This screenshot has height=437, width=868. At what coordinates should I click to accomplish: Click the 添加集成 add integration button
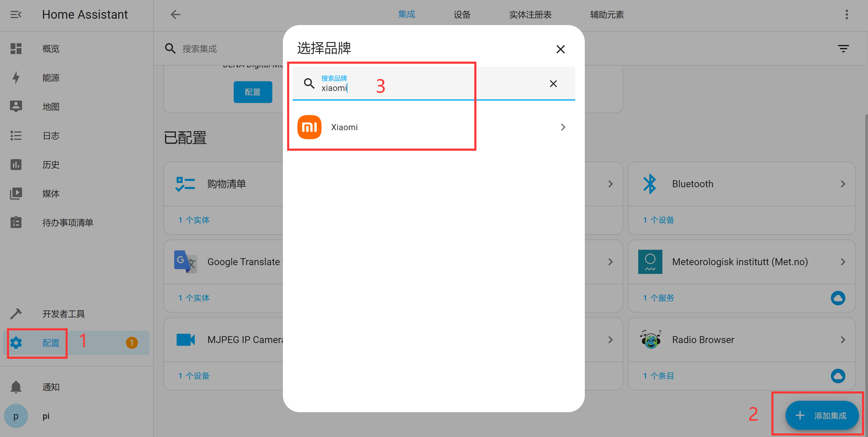coord(822,416)
